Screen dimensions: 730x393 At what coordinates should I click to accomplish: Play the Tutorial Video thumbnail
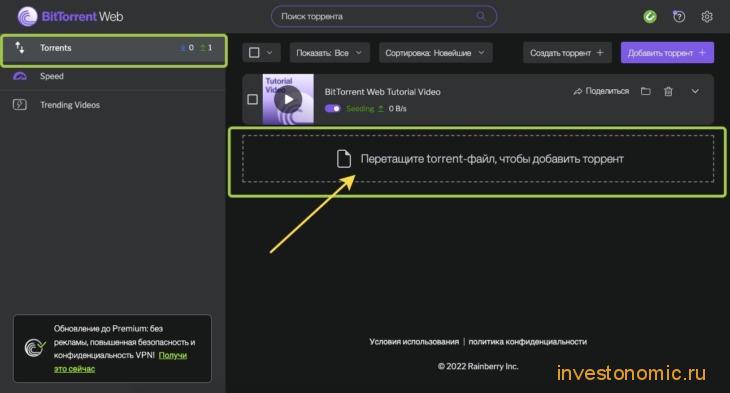tap(288, 99)
